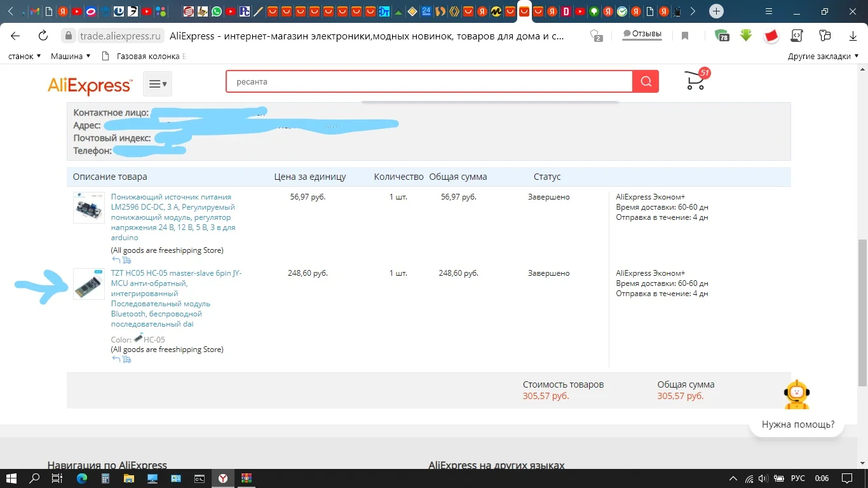This screenshot has width=868, height=488.
Task: Open the volume control in system tray
Action: point(763,478)
